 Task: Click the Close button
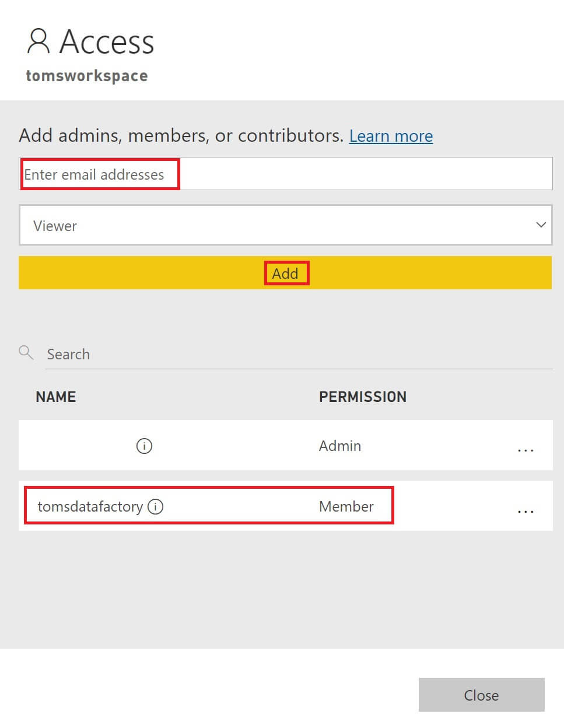pos(481,695)
